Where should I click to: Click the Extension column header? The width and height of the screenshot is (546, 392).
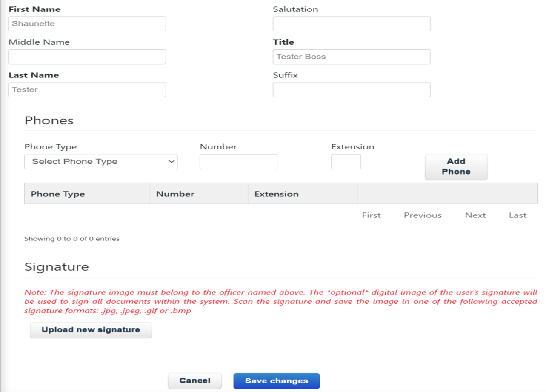pos(277,194)
